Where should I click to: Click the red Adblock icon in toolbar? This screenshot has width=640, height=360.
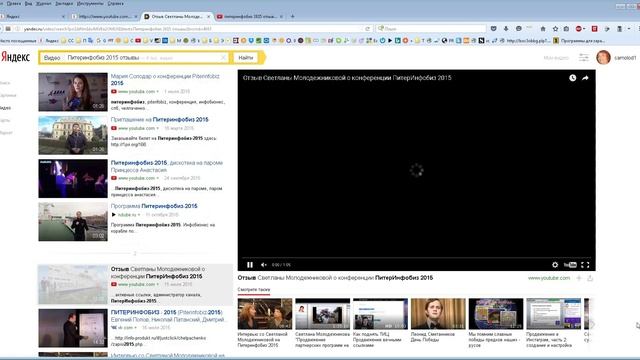pyautogui.click(x=578, y=29)
